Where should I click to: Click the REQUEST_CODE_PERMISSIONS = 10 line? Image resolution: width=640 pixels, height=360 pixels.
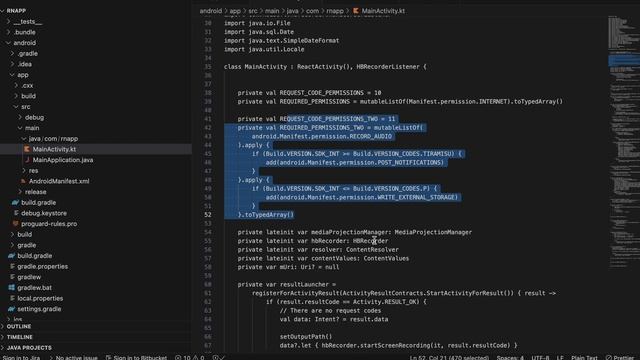309,93
